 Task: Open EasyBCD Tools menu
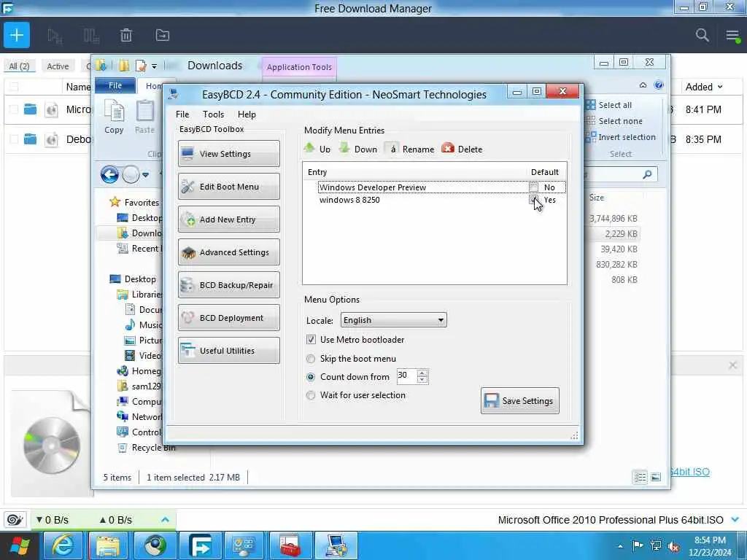click(213, 114)
